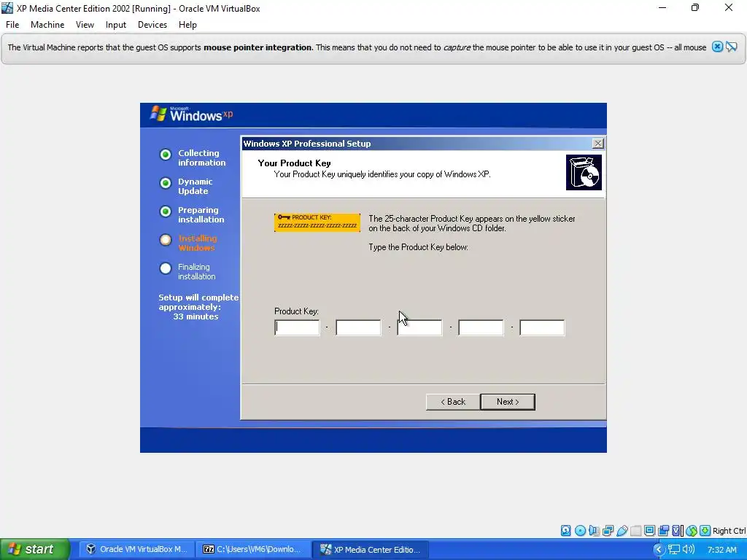Open the Devices menu
747x560 pixels.
tap(152, 25)
